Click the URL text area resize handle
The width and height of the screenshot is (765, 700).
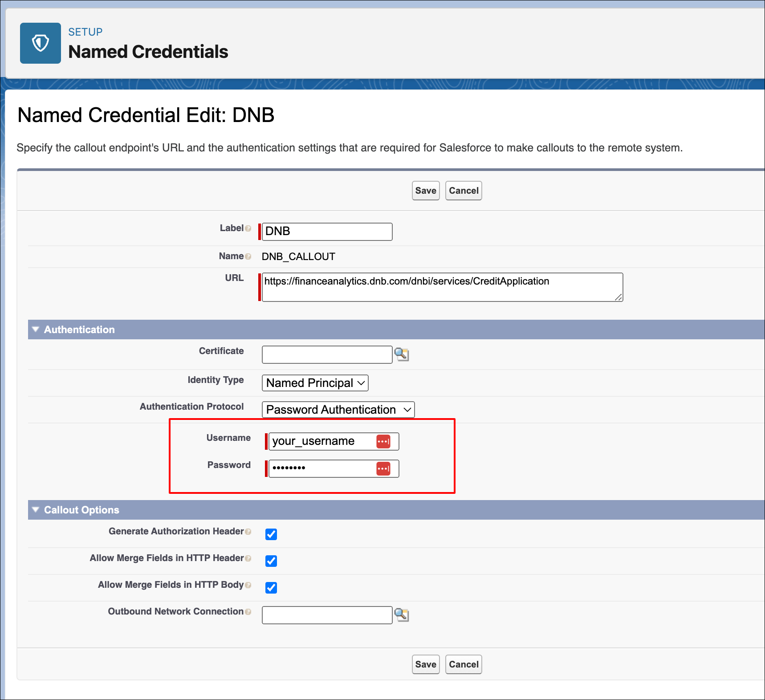619,297
